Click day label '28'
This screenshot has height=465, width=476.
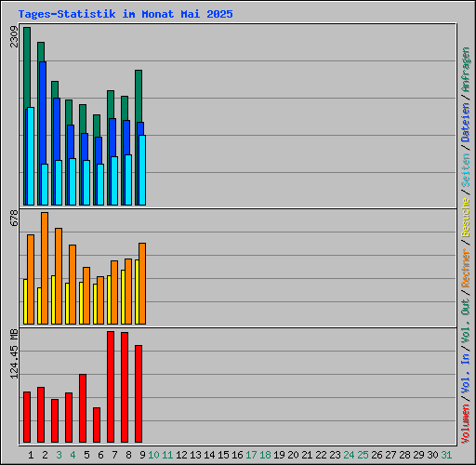click(x=404, y=455)
